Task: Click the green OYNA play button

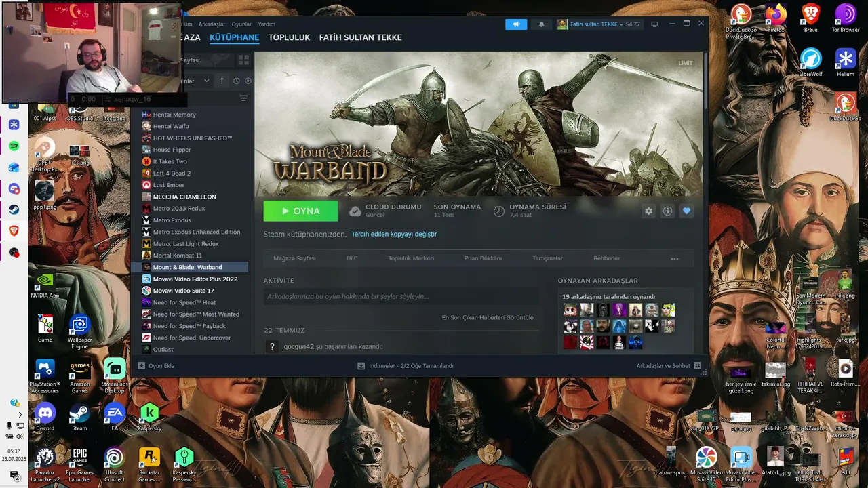Action: point(300,211)
